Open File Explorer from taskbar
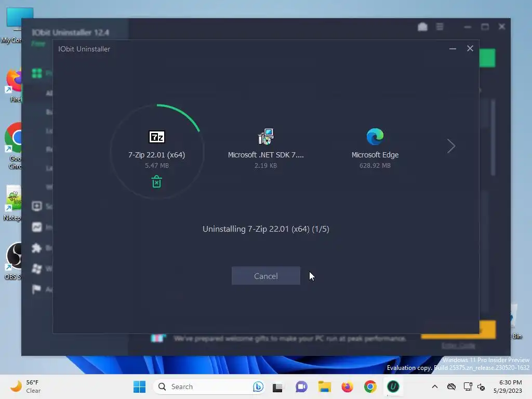The width and height of the screenshot is (532, 399). 324,387
